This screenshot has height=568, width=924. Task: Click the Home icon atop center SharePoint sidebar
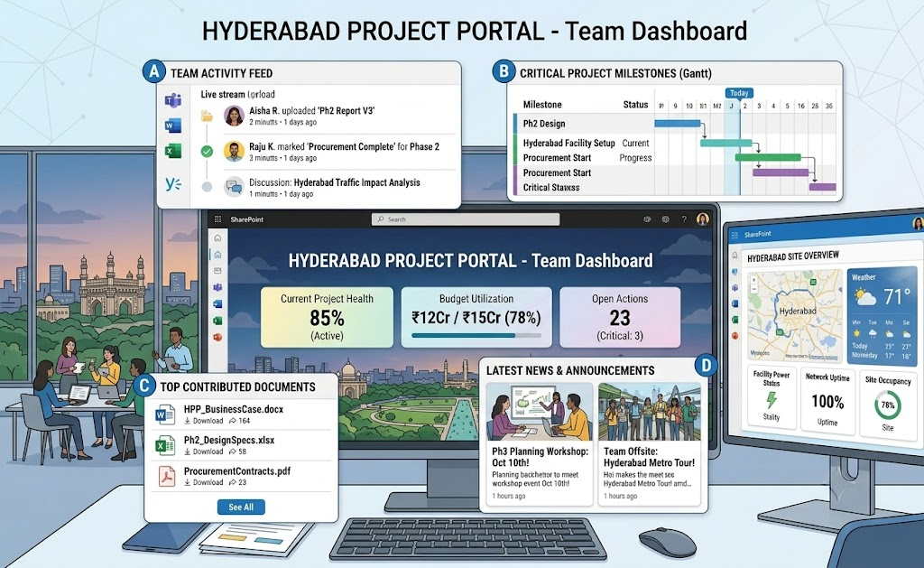[x=217, y=237]
